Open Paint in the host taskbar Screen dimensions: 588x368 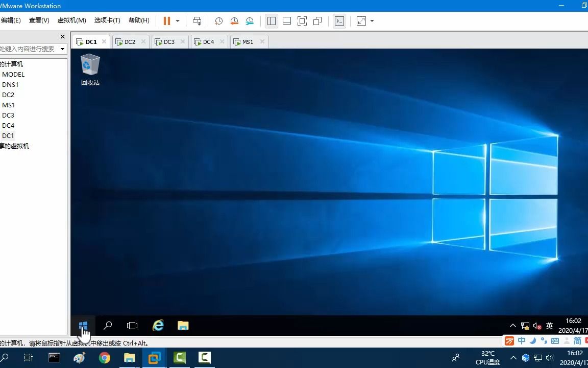(80, 358)
